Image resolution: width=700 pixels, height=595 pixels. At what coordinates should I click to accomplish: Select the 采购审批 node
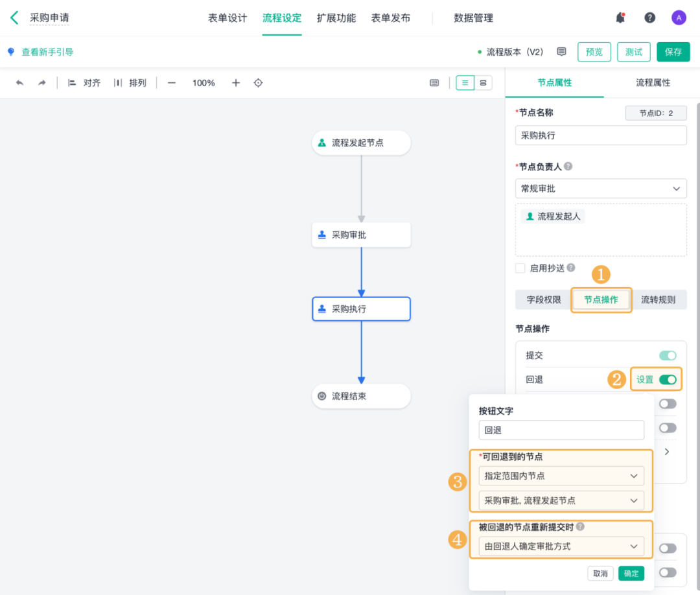[x=361, y=235]
